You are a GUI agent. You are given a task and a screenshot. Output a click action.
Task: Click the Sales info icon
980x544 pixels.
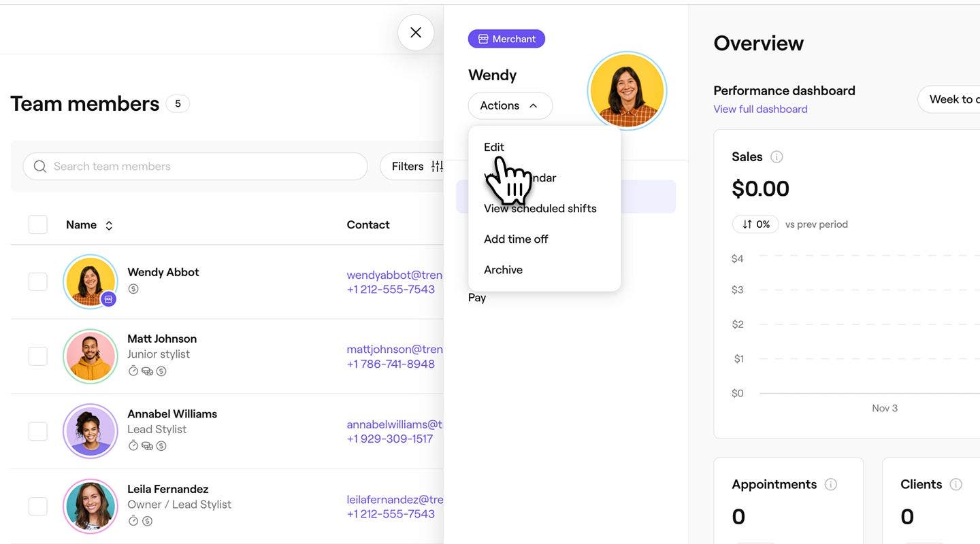tap(777, 157)
